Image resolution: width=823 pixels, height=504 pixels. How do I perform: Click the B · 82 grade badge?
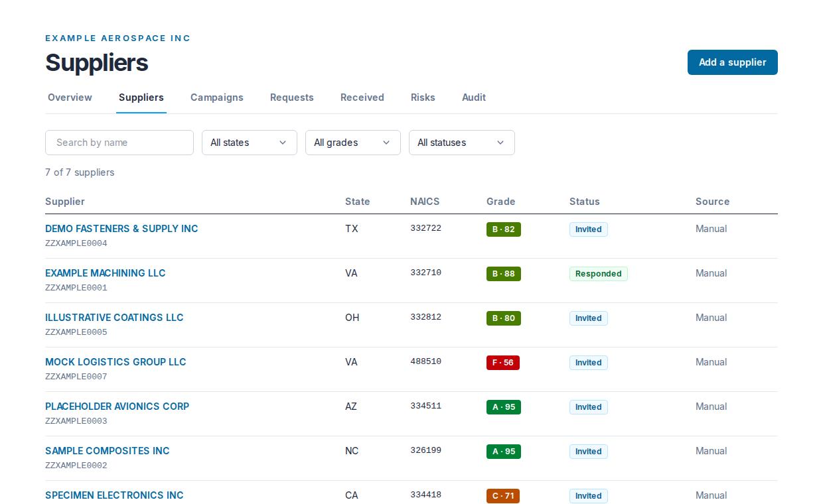coord(504,229)
